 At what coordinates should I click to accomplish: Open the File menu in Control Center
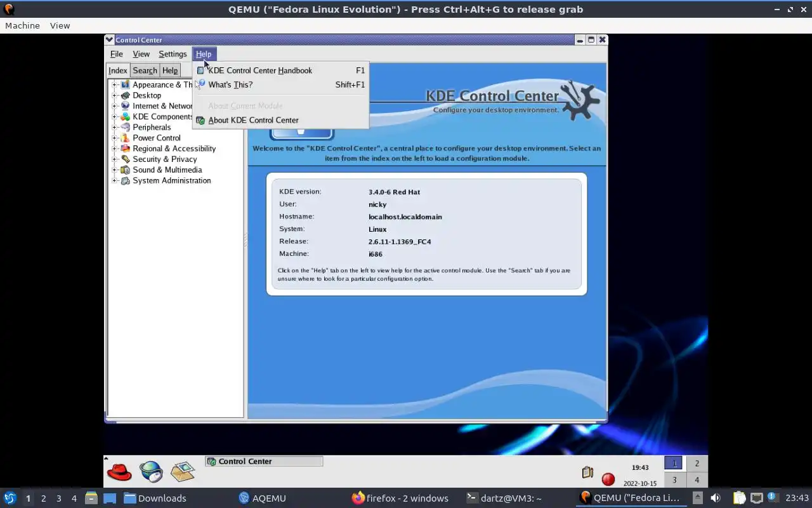(117, 54)
